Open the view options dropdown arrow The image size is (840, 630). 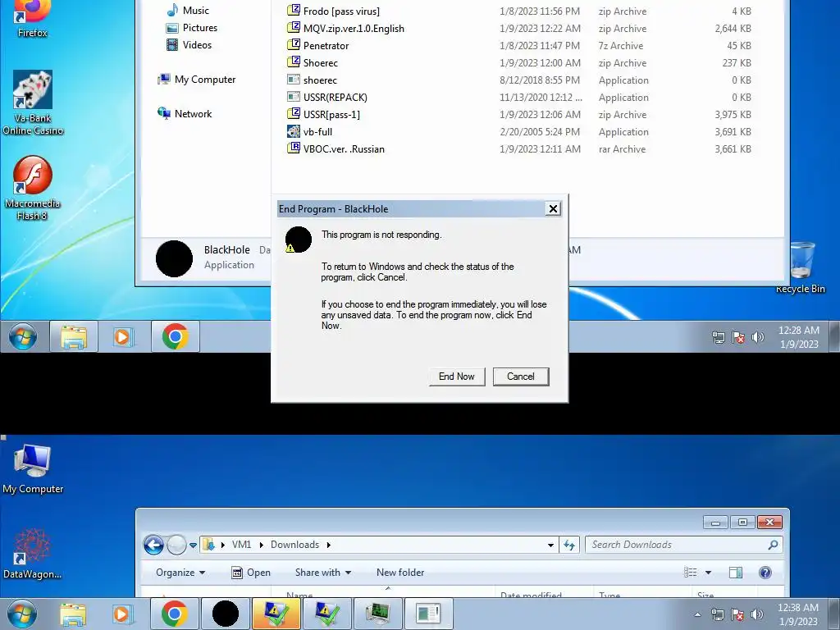tap(708, 573)
